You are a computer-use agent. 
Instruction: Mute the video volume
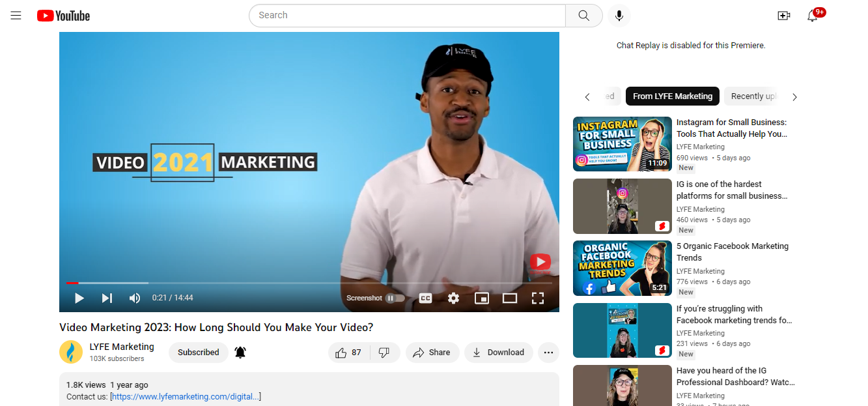[135, 298]
